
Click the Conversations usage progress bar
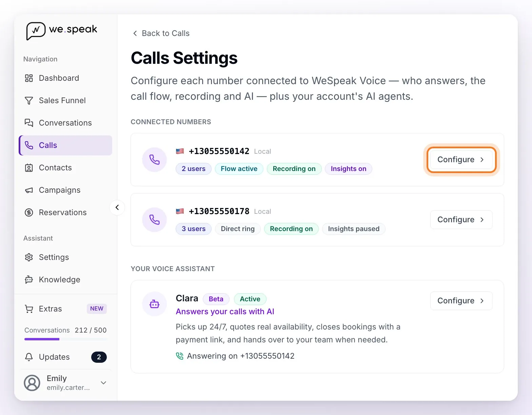pos(66,339)
